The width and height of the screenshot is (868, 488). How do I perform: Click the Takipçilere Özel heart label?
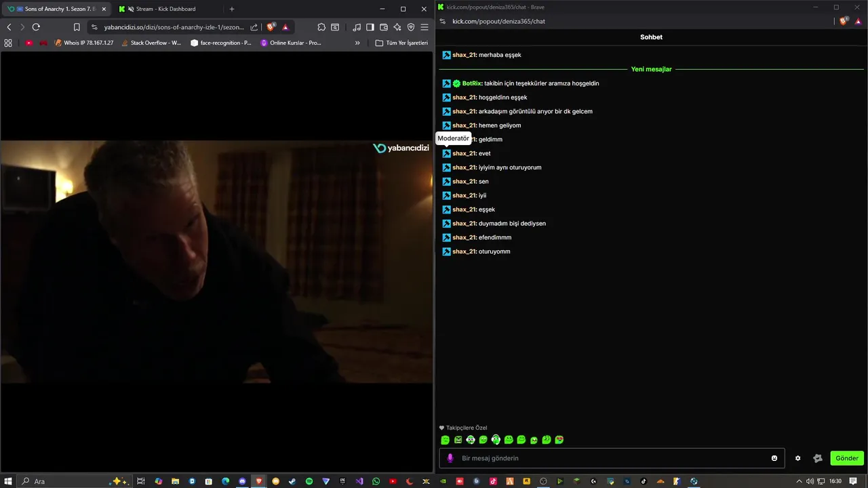coord(463,428)
